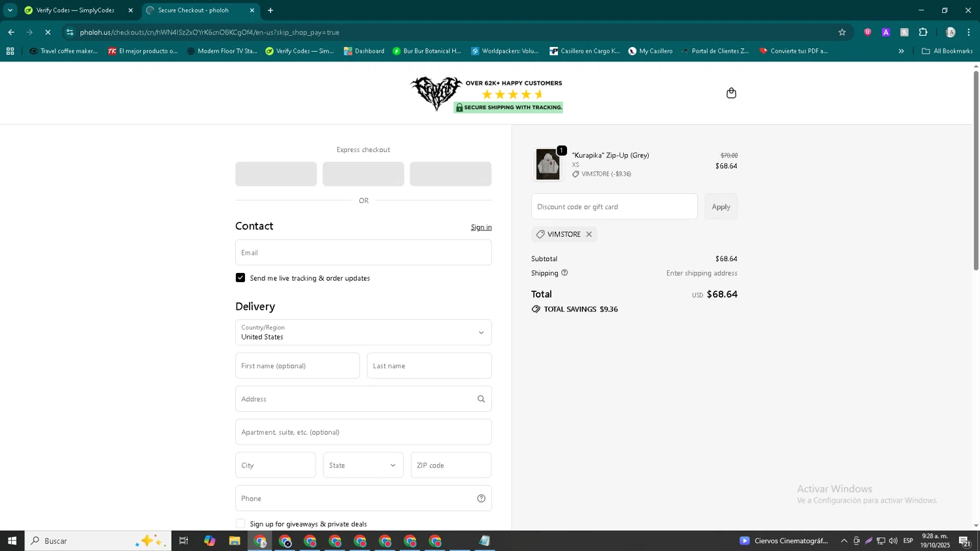Open the notification center icon
This screenshot has width=980, height=551.
point(964,541)
